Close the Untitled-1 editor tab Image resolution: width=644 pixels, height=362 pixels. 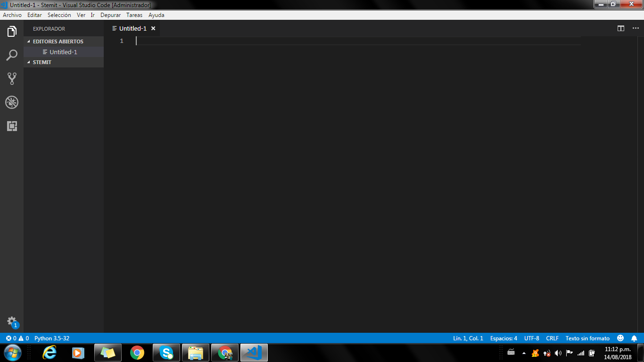coord(153,28)
